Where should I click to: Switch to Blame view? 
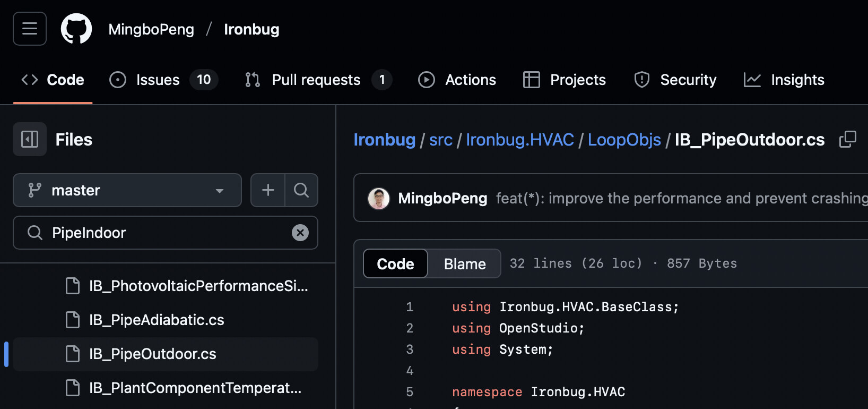(x=465, y=264)
